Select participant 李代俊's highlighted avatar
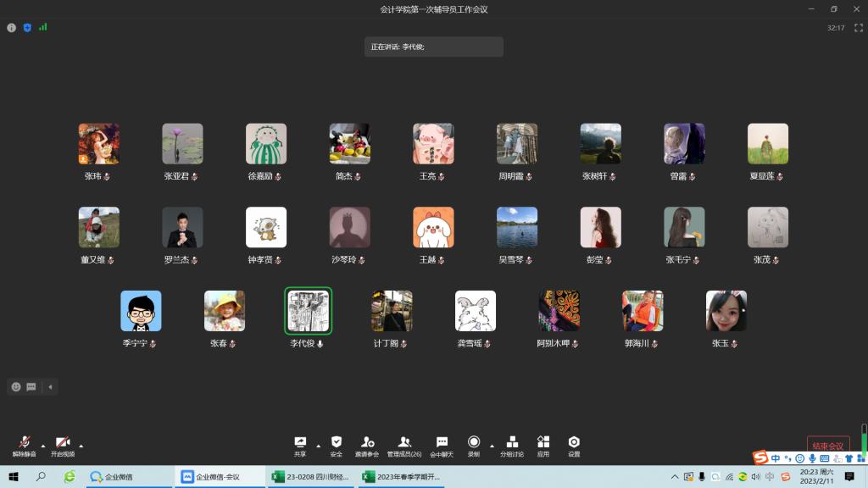Viewport: 868px width, 488px height. (x=308, y=311)
